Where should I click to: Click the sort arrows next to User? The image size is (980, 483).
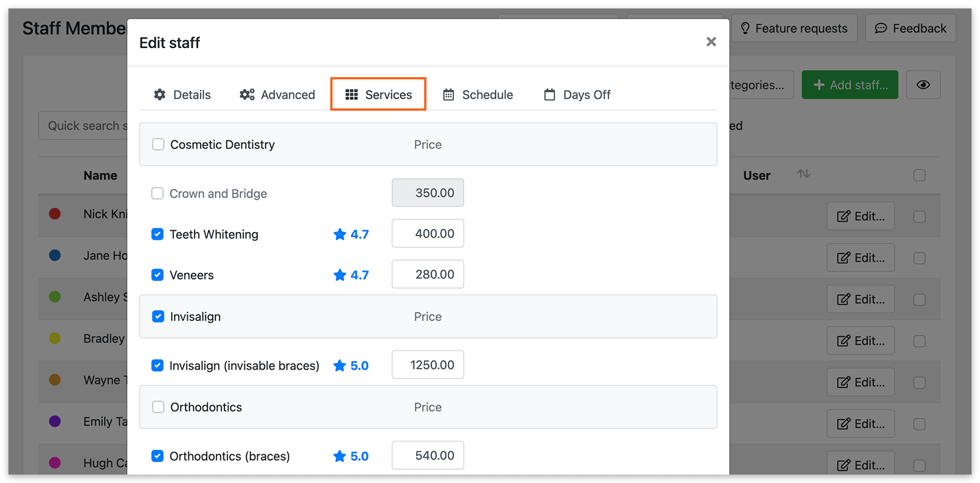[x=804, y=174]
